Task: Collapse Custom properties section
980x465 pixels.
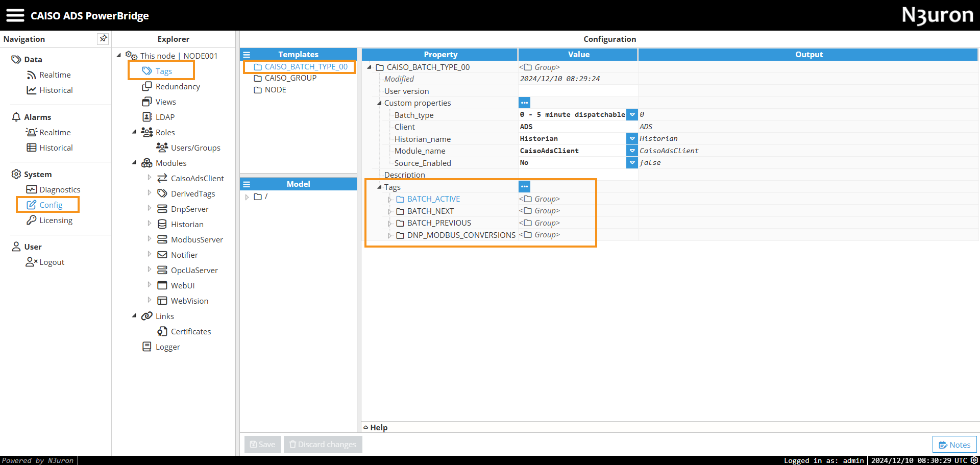Action: pos(379,103)
